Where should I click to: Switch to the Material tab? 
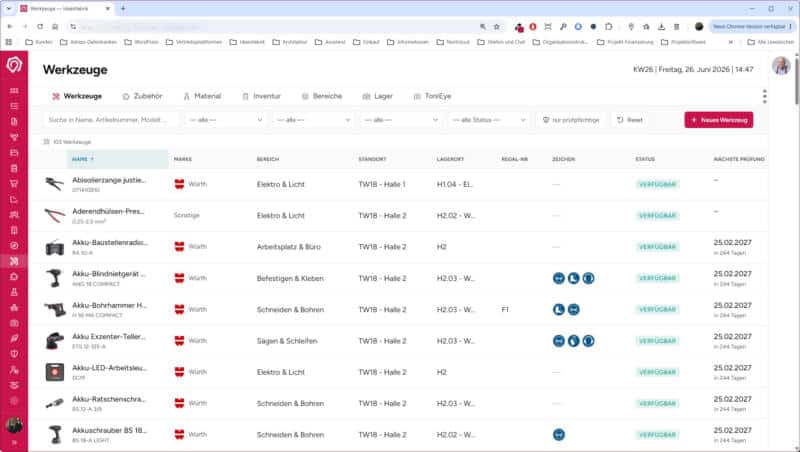point(202,96)
